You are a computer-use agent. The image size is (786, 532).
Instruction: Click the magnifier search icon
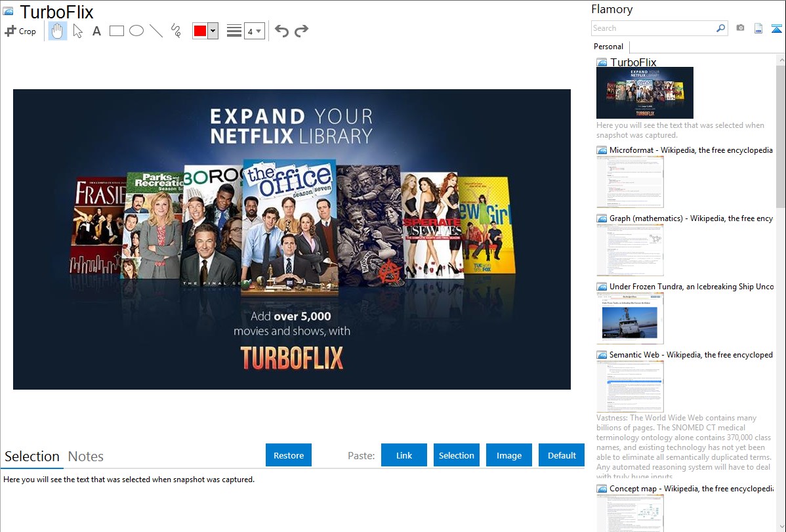coord(720,28)
